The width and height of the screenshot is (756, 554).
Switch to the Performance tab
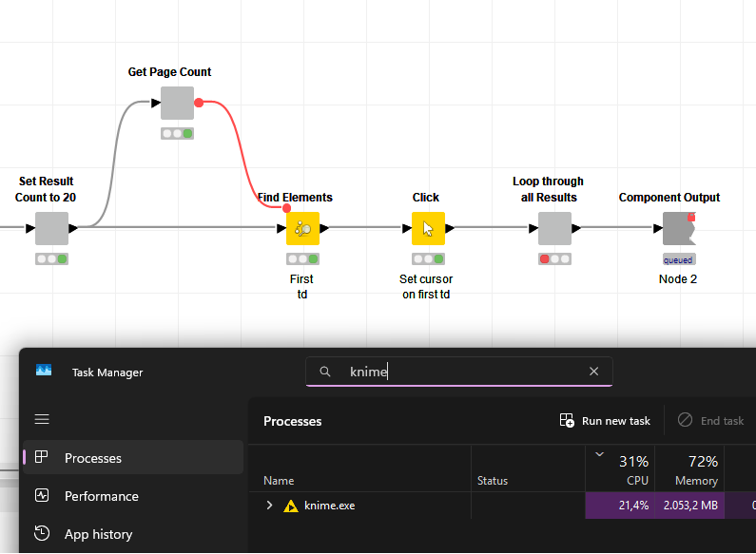(133, 496)
